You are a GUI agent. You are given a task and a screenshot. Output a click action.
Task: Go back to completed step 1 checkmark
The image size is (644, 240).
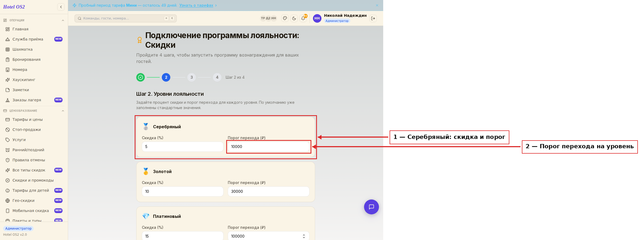[141, 77]
